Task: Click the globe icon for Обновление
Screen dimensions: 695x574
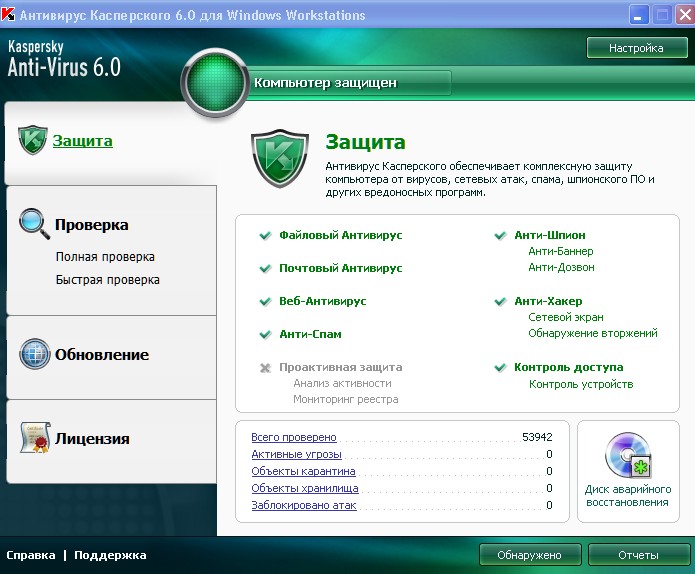Action: (x=35, y=354)
